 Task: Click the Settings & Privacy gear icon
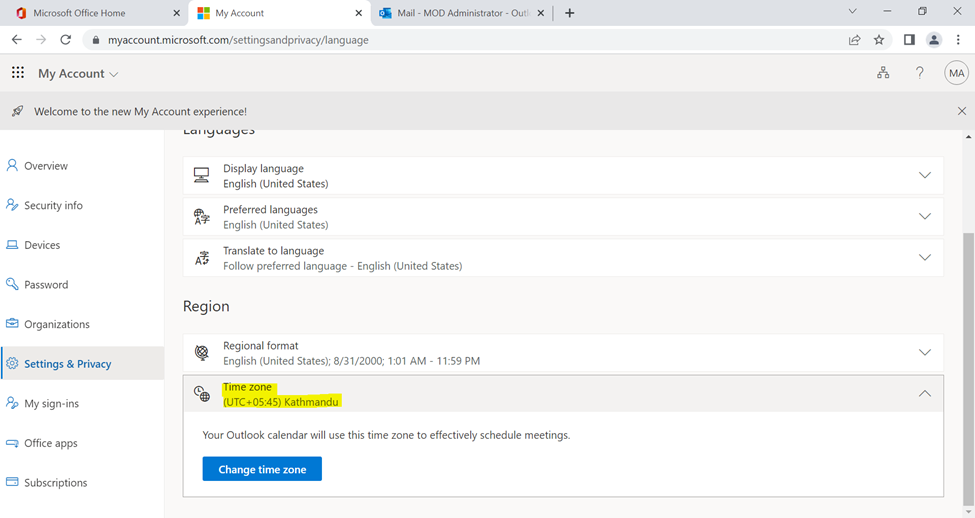[12, 363]
